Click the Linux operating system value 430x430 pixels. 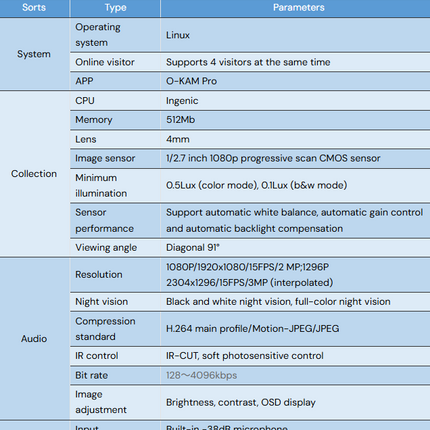pos(178,35)
